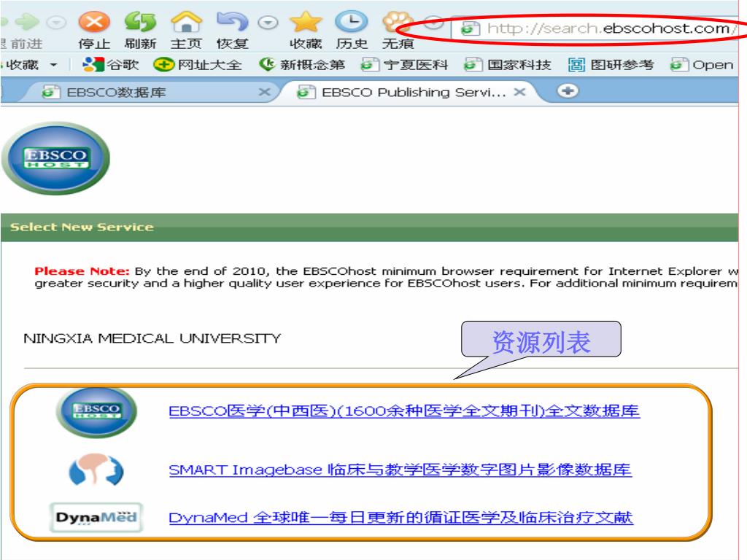Image resolution: width=747 pixels, height=560 pixels.
Task: Open the Open bookmark in favorites bar
Action: 701,64
